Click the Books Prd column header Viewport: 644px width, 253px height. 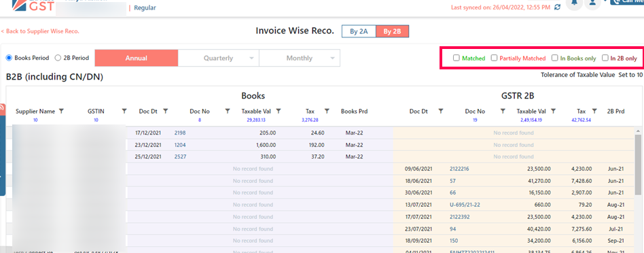(x=354, y=111)
